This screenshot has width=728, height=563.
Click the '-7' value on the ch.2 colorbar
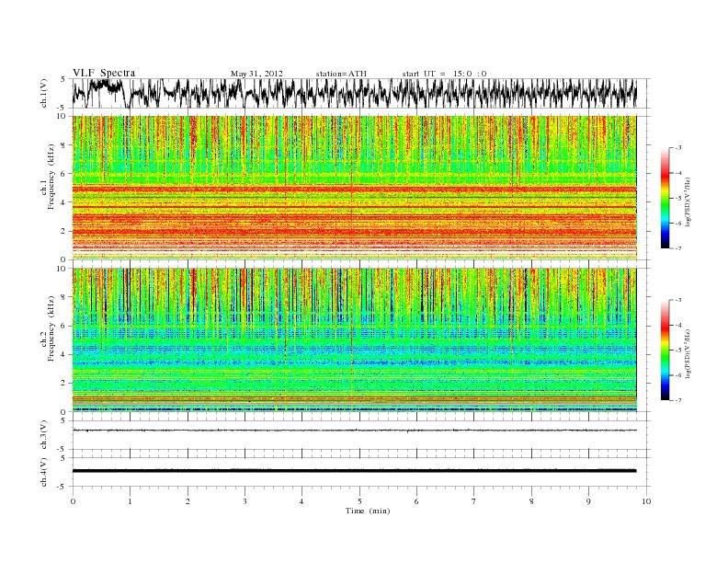point(677,400)
